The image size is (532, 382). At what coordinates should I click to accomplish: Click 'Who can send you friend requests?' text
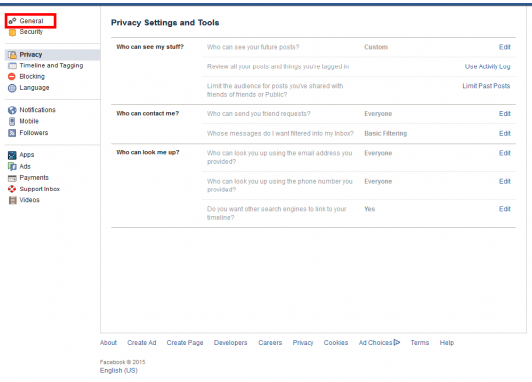(x=259, y=114)
